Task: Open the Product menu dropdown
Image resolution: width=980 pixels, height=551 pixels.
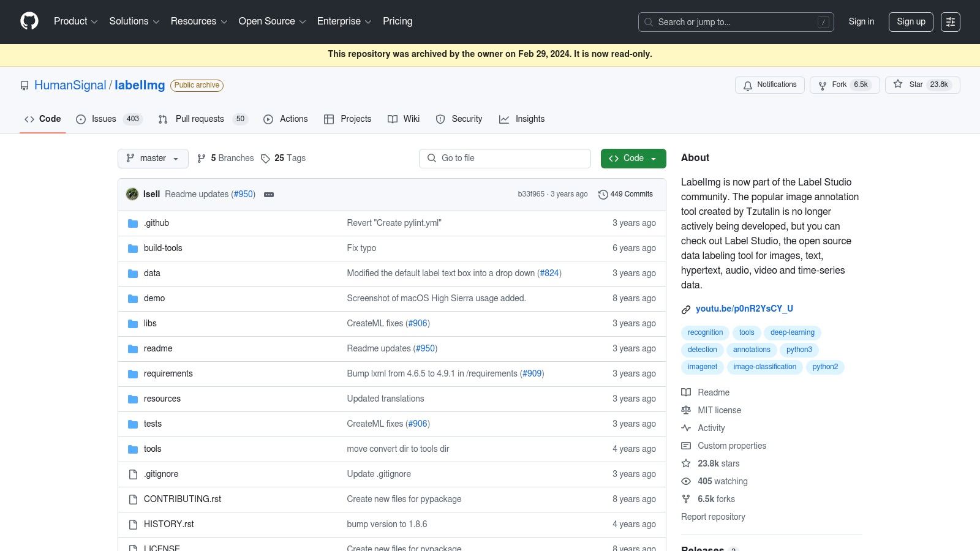Action: pyautogui.click(x=76, y=21)
